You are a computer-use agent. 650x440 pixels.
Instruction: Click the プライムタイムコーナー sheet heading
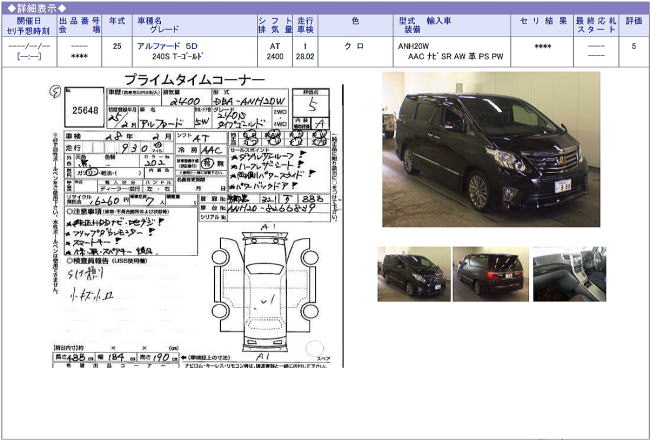point(194,80)
